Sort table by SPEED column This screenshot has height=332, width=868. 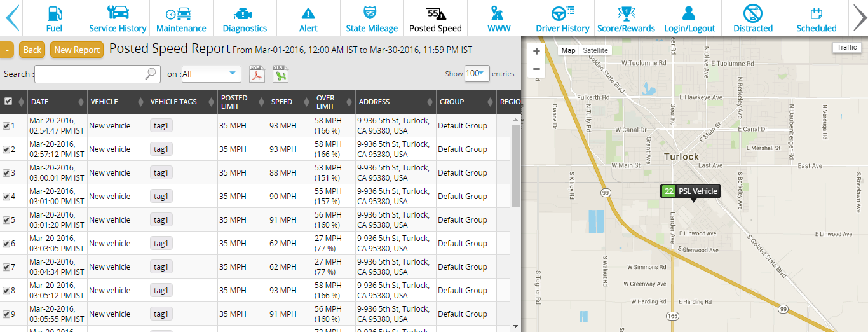pos(290,102)
